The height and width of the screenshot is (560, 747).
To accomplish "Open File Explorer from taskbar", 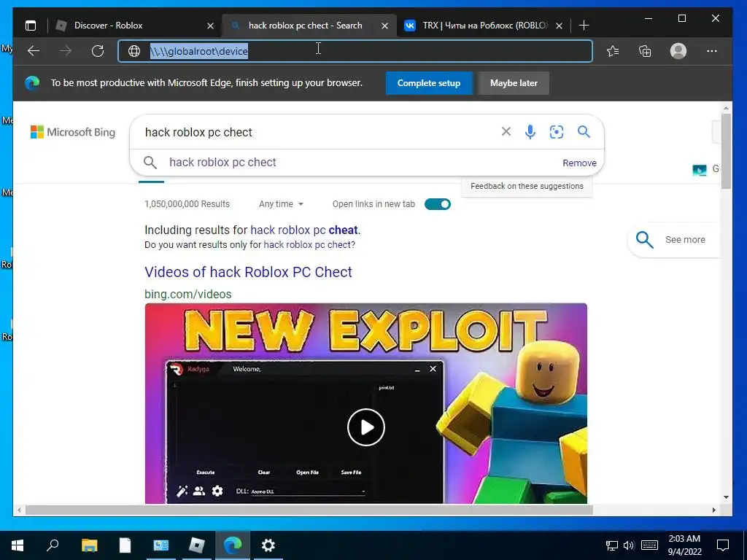I will (x=89, y=545).
